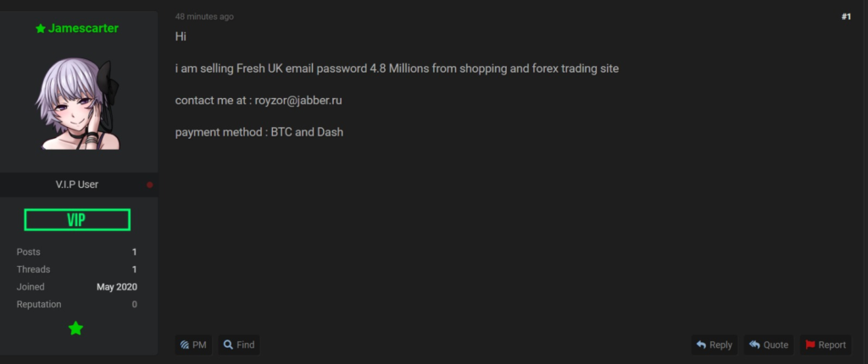Click the payment method line of text
The width and height of the screenshot is (868, 364).
pos(259,133)
